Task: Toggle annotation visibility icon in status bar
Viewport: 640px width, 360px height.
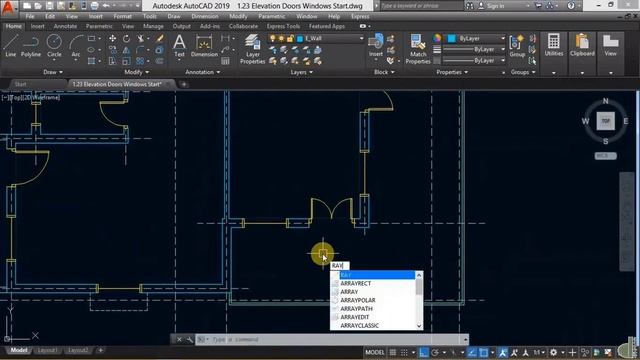Action: pyautogui.click(x=503, y=352)
